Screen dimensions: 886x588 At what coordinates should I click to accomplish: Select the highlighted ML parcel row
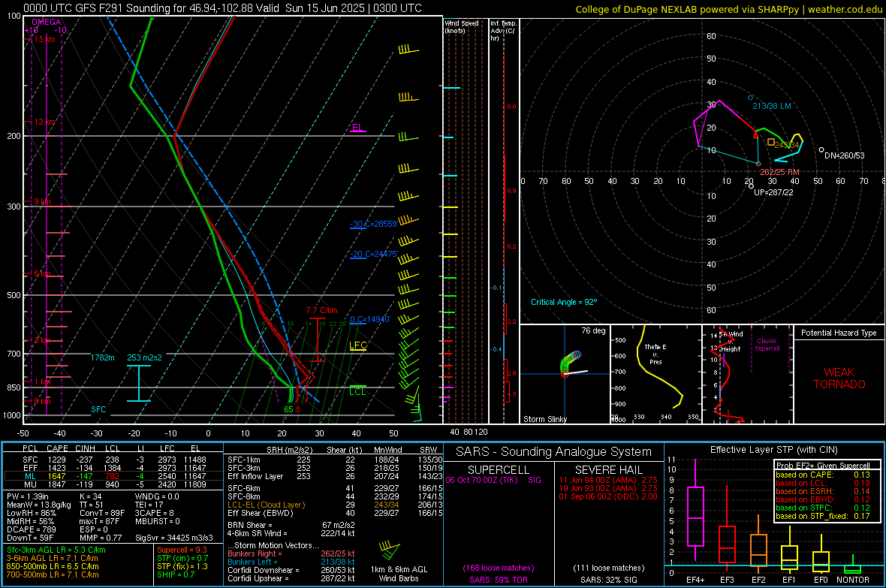pyautogui.click(x=113, y=476)
